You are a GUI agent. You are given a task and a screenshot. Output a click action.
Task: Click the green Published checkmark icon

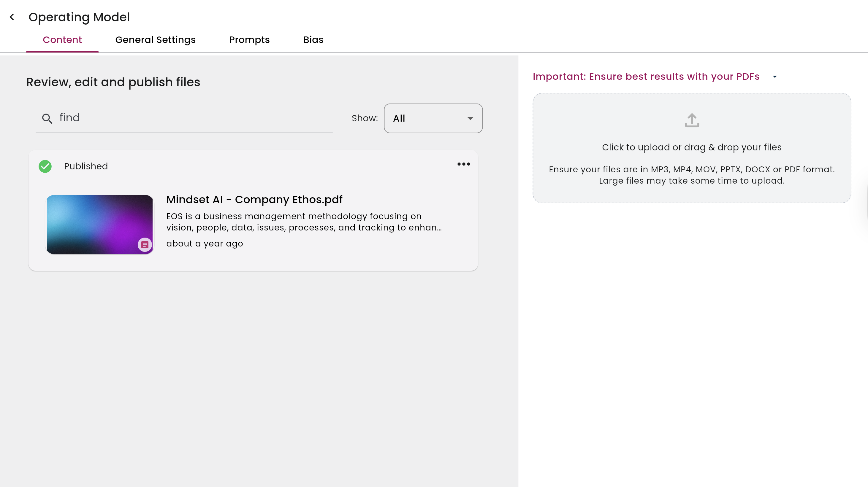point(45,166)
